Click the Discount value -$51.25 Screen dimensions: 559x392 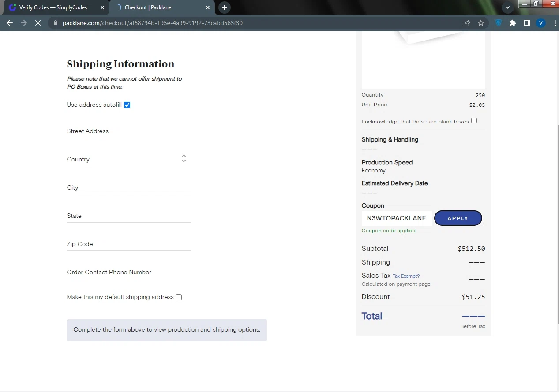[472, 297]
